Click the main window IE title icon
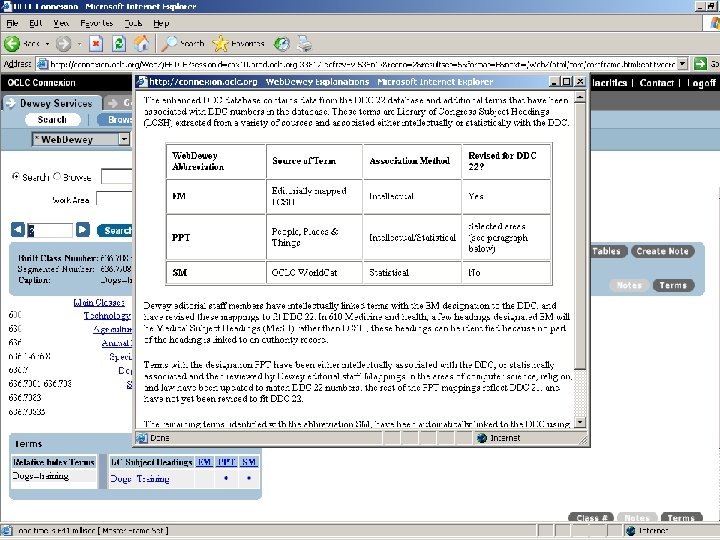The height and width of the screenshot is (540, 720). pyautogui.click(x=6, y=6)
